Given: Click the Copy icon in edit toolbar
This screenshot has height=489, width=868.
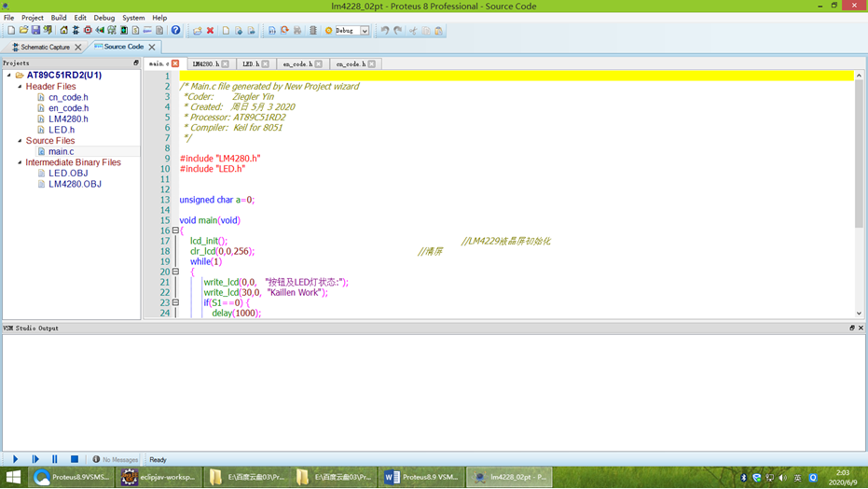Looking at the screenshot, I should click(426, 31).
